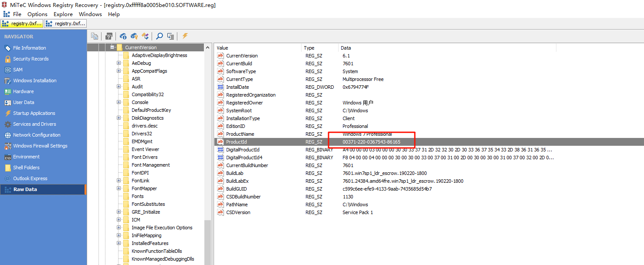Screen dimensions: 644x265
Task: Sort by the Data column header
Action: [x=447, y=48]
